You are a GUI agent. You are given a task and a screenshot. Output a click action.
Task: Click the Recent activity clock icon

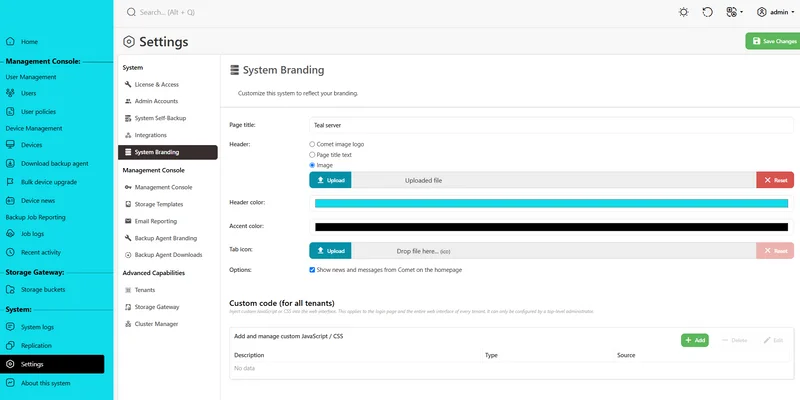click(x=10, y=252)
